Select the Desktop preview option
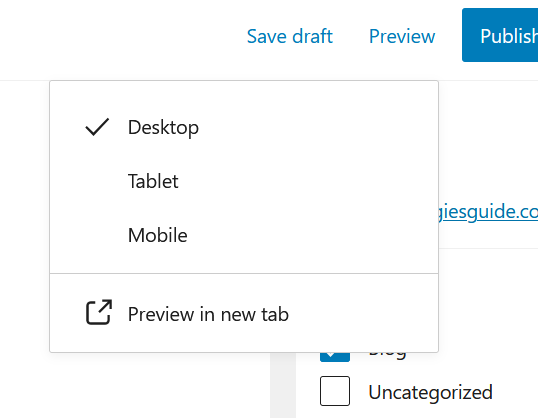Viewport: 538px width, 418px height. point(244,127)
